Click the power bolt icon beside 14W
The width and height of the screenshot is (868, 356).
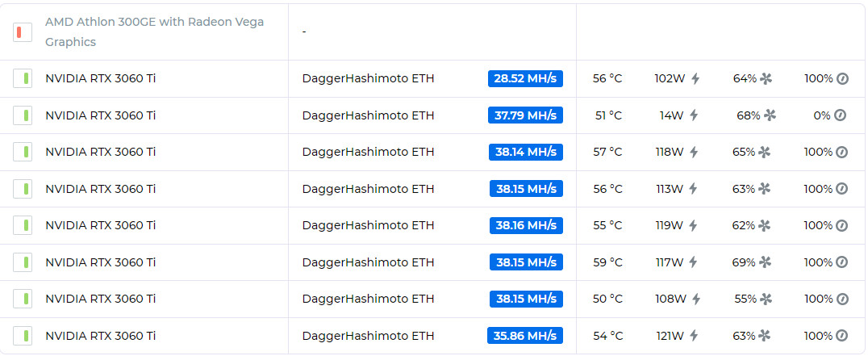(x=693, y=115)
